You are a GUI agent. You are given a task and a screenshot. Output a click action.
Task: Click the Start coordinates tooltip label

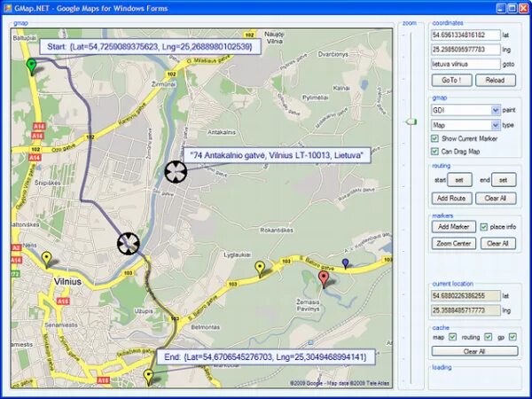[x=151, y=46]
